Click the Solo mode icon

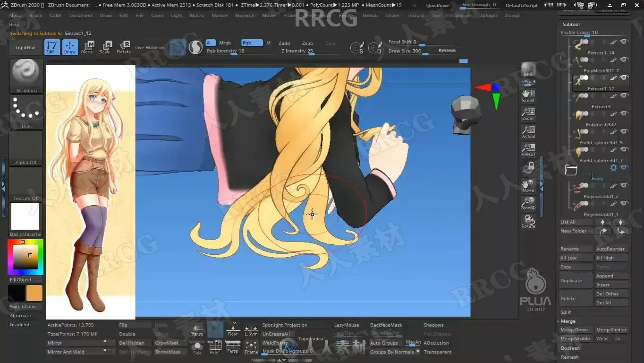tap(197, 348)
